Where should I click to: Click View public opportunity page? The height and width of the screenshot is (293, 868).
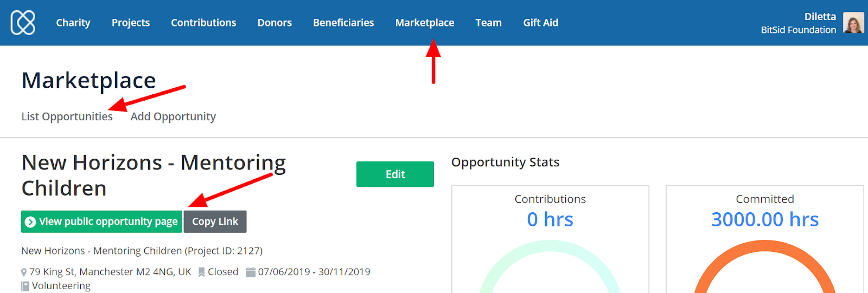(x=101, y=222)
